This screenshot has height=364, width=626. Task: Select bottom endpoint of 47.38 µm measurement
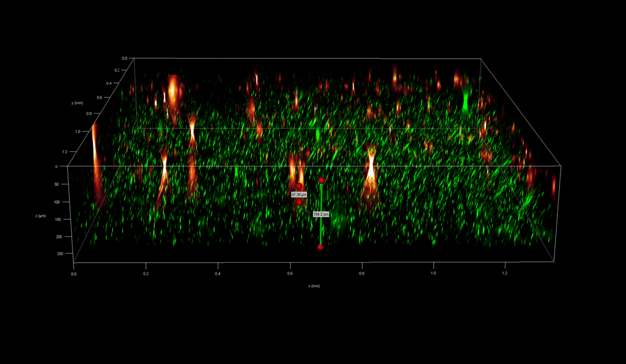tap(299, 202)
